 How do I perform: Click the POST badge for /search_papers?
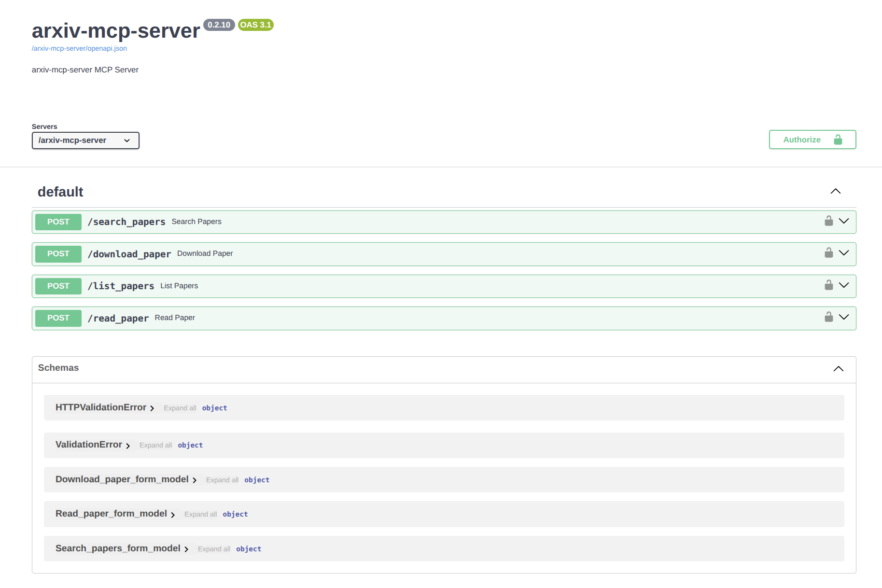pyautogui.click(x=58, y=222)
